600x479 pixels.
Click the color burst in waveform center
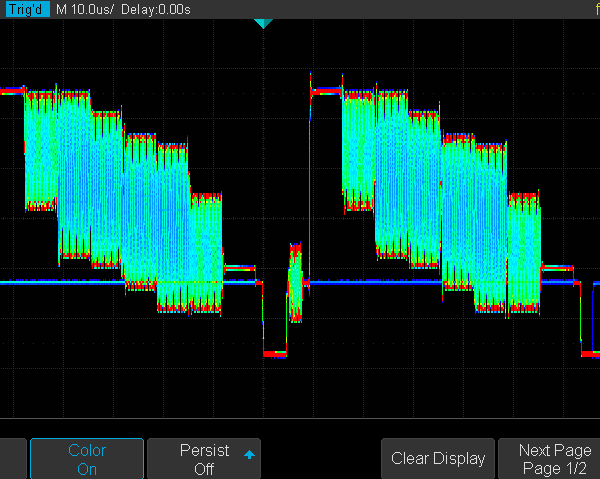295,282
